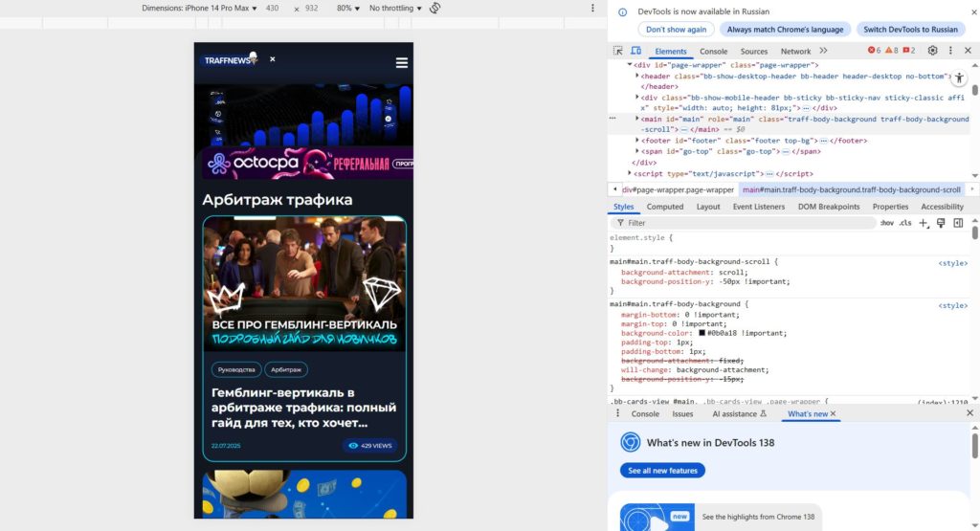Add a new style rule plus icon
Viewport: 980px width, 531px height.
pos(924,223)
